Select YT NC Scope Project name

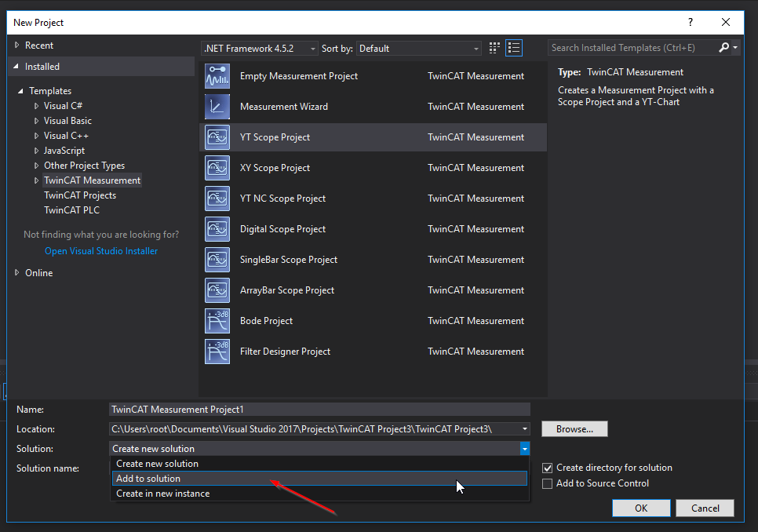coord(282,198)
